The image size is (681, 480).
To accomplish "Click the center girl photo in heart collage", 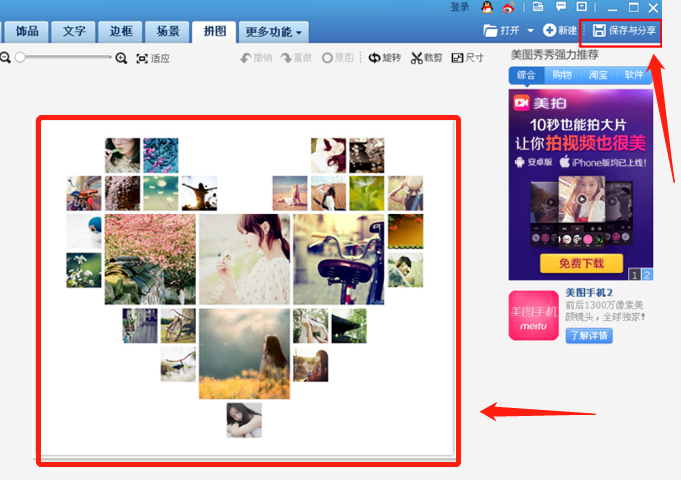I will pos(244,258).
